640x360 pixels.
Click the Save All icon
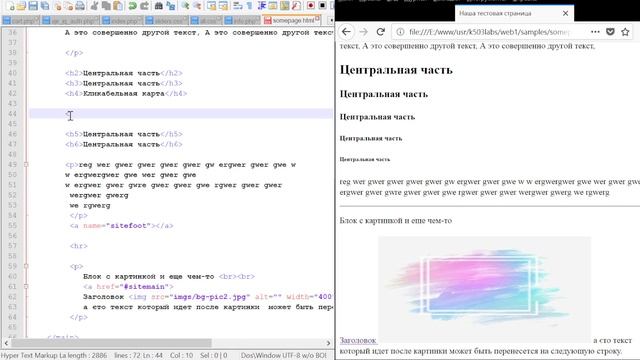pyautogui.click(x=45, y=6)
